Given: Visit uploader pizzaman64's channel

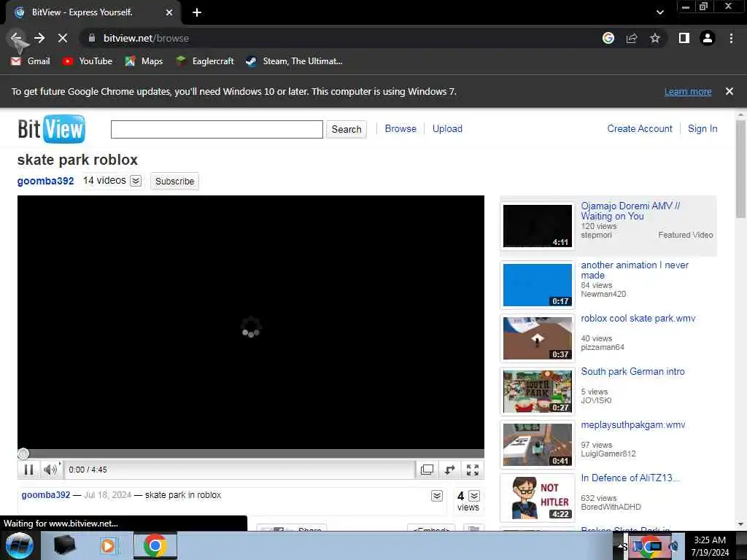Looking at the screenshot, I should coord(602,347).
